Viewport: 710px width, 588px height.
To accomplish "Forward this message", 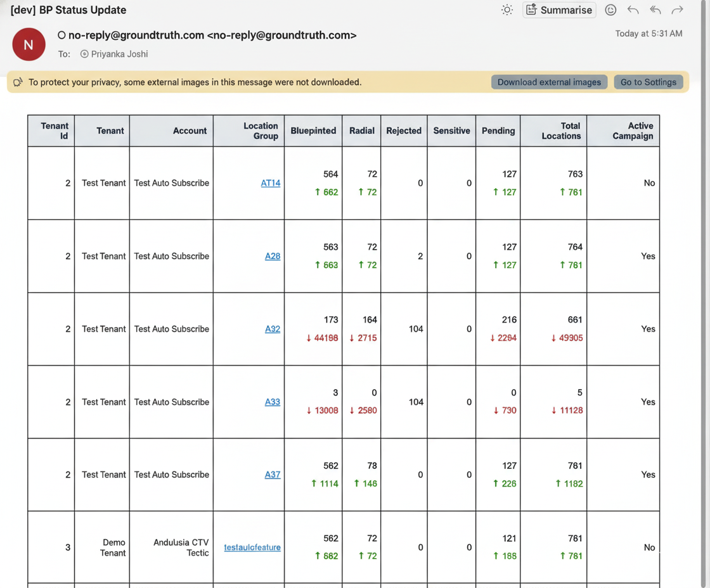I will point(678,10).
